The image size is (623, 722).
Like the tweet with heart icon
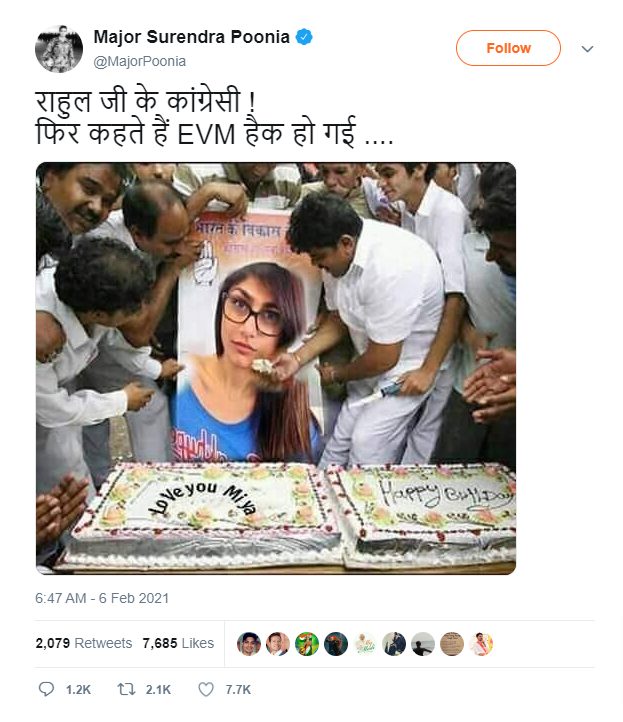(206, 689)
